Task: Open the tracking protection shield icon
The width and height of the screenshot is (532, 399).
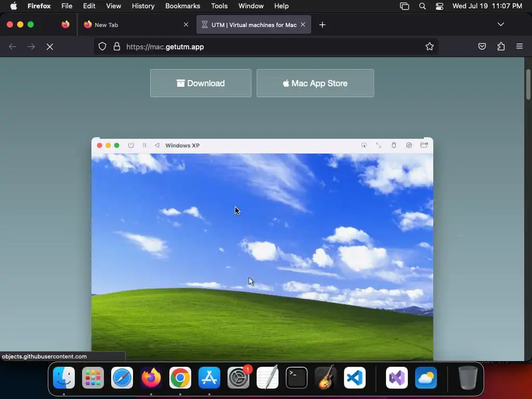Action: pos(102,46)
